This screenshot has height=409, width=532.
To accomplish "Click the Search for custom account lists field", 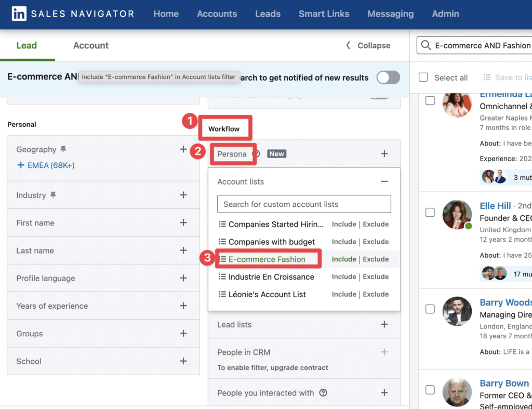I will pos(304,204).
